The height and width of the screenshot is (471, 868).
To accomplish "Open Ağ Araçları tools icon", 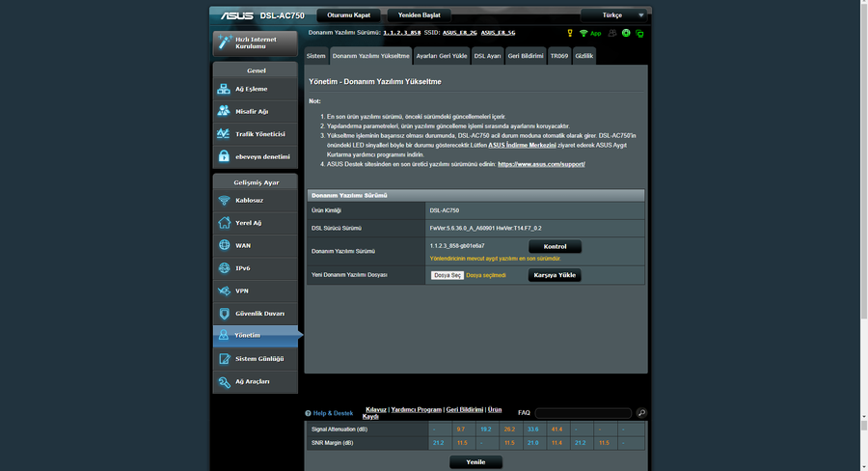I will (224, 382).
